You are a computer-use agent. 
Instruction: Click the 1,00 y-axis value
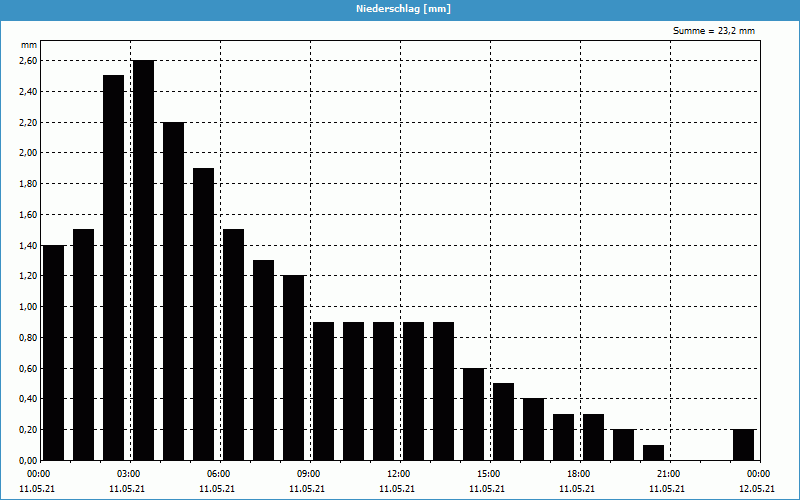click(x=29, y=307)
